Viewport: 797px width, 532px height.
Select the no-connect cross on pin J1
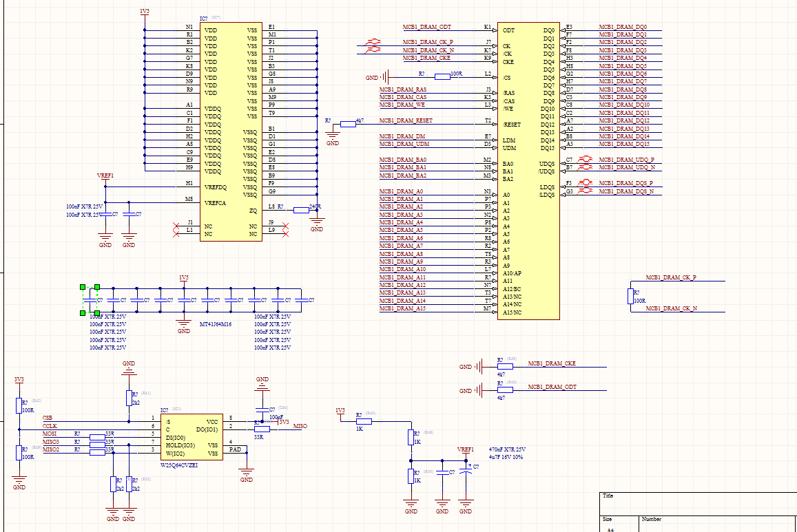(176, 226)
